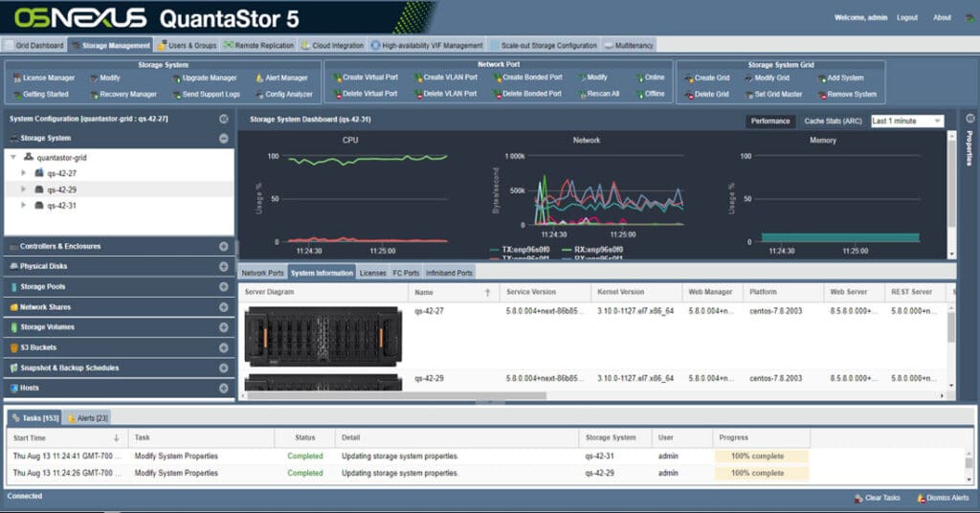This screenshot has height=513, width=980.
Task: Click the system table horizontal scrollbar
Action: click(x=397, y=395)
